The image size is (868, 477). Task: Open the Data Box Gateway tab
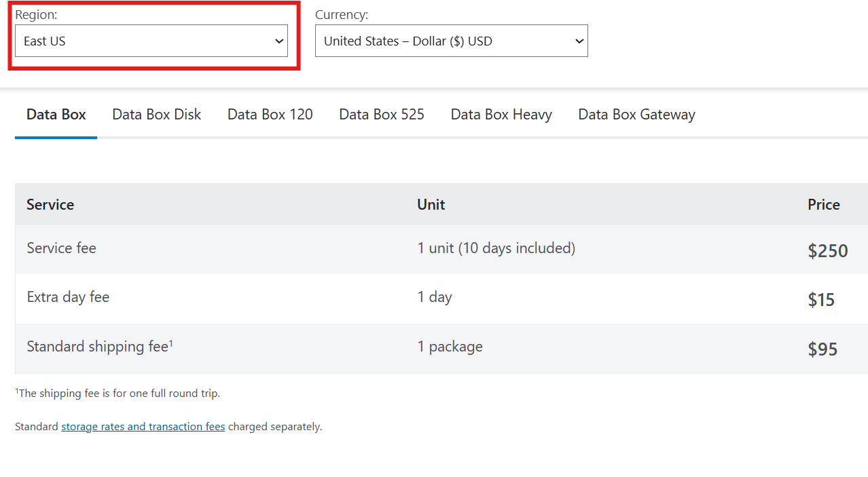[x=637, y=115]
